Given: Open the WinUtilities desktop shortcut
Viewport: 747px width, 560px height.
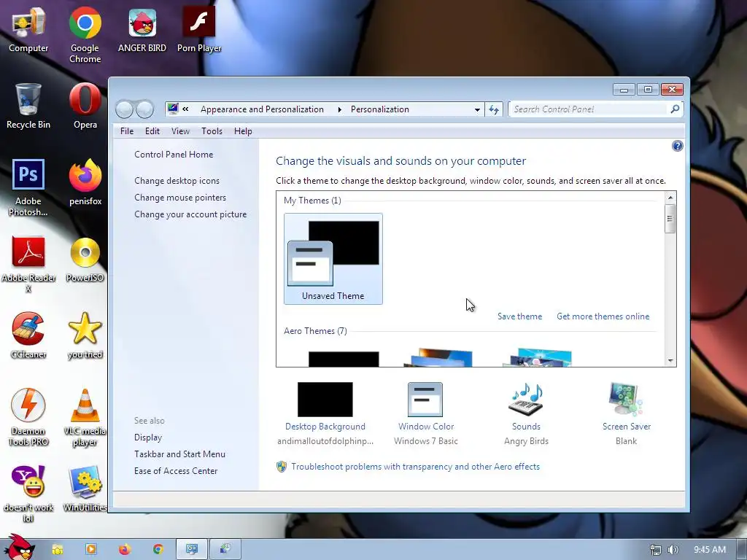Looking at the screenshot, I should point(85,489).
